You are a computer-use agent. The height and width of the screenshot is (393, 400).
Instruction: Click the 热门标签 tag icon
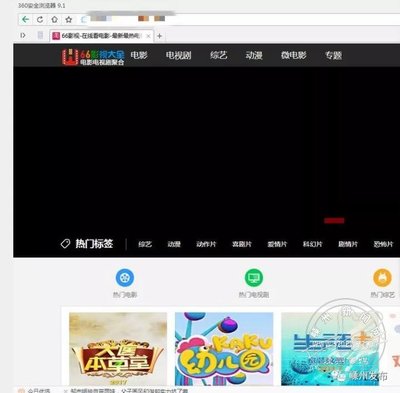65,244
